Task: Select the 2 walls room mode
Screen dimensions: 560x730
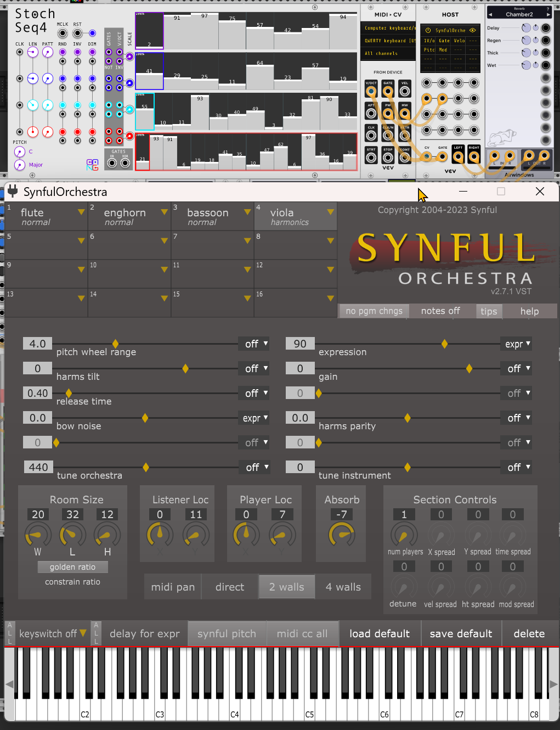Action: [287, 587]
